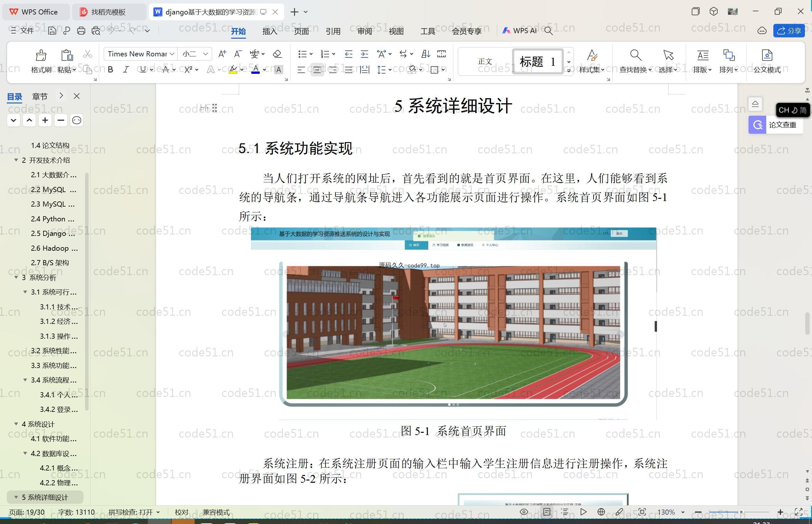Collapse the 3.4 系统流程 outline item
812x524 pixels.
25,380
